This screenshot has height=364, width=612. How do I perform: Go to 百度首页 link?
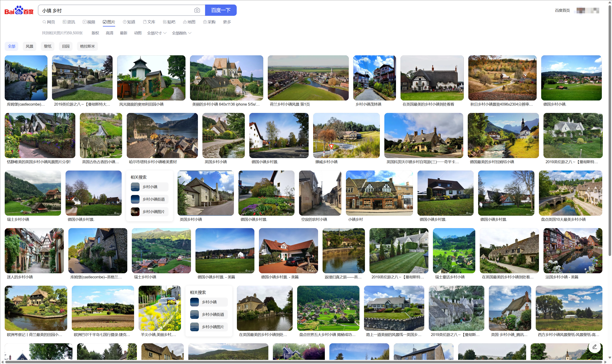pos(562,10)
